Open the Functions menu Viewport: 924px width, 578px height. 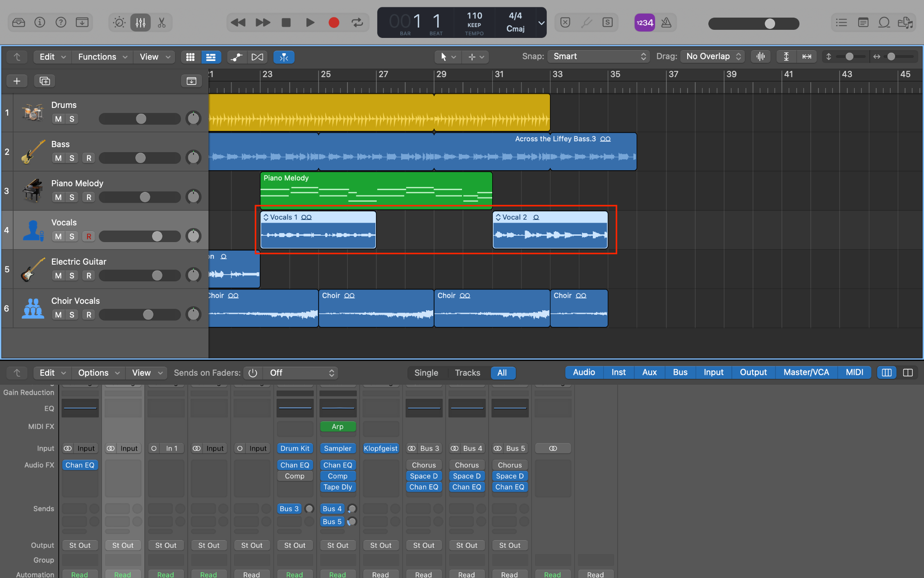pos(98,57)
